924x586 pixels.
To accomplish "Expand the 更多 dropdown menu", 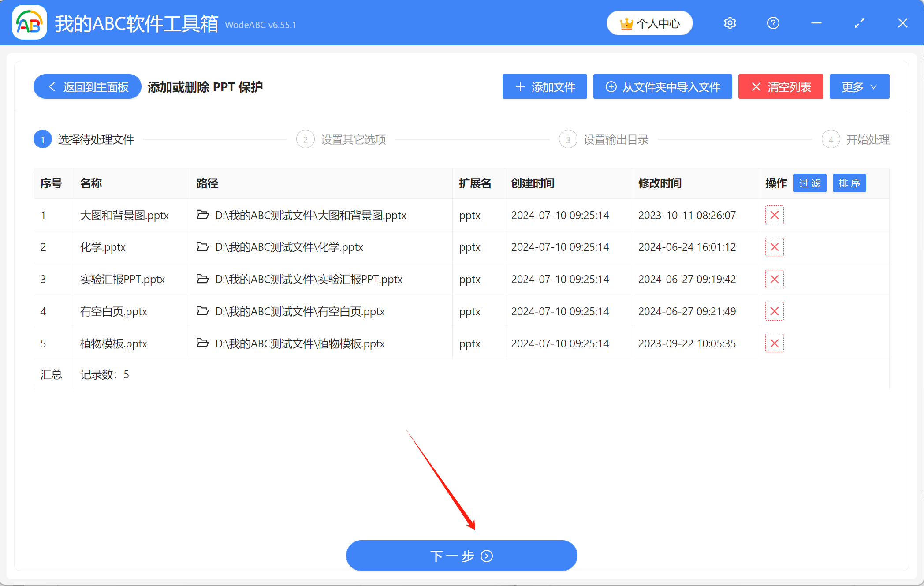I will pos(859,86).
